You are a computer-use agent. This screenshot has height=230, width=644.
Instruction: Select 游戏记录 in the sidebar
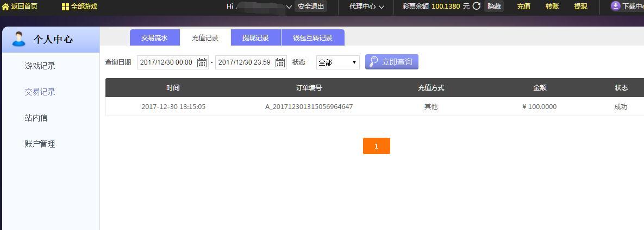click(40, 66)
